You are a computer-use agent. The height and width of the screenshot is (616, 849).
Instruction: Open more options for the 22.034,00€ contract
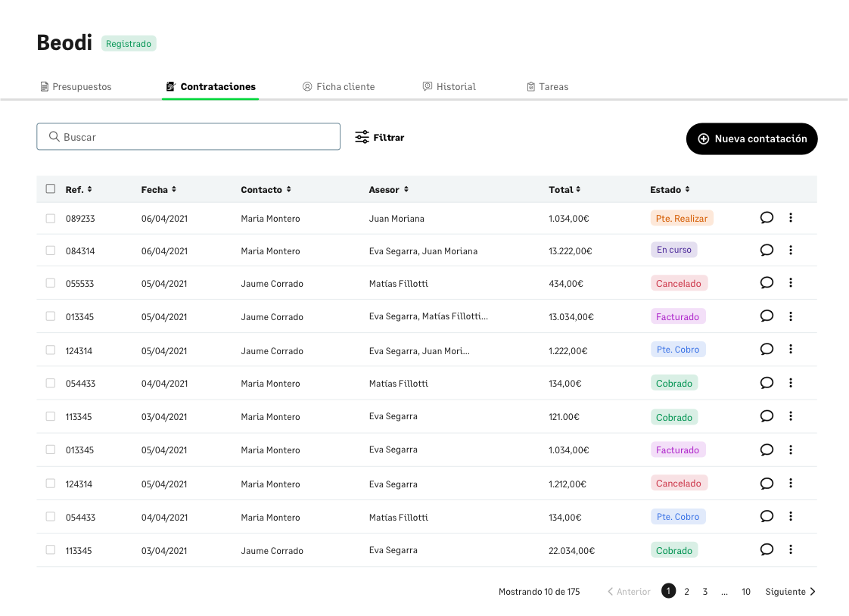[791, 550]
